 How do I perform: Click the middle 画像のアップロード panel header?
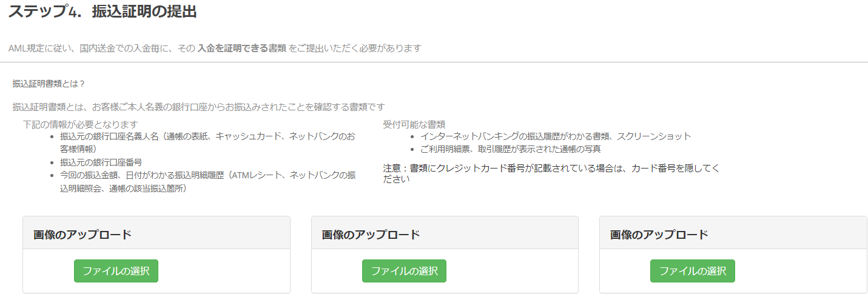click(x=445, y=233)
